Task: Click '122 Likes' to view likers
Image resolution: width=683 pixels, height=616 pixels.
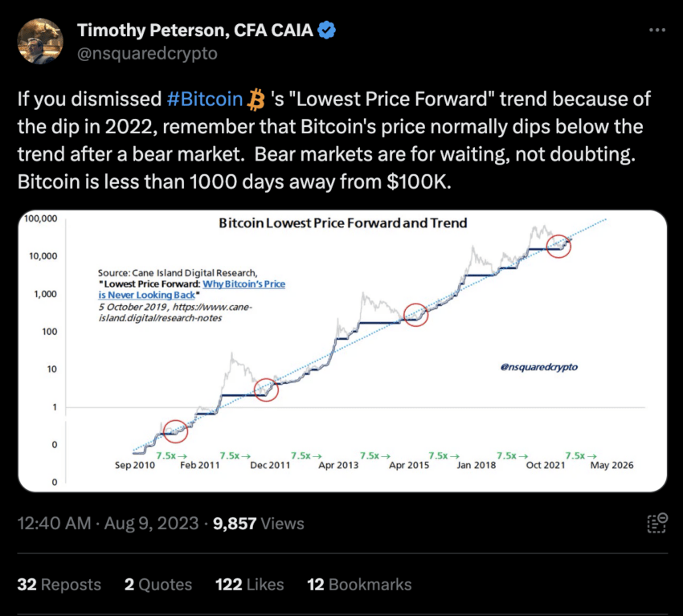Action: (249, 584)
